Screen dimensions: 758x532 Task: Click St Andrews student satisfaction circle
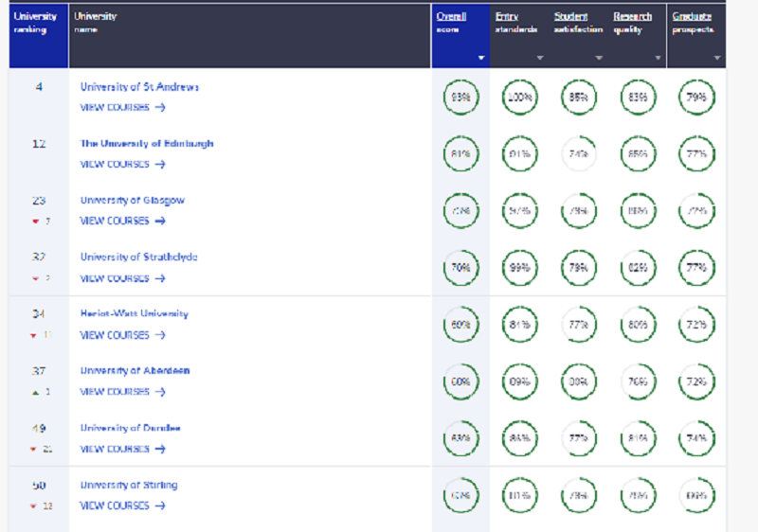pyautogui.click(x=579, y=98)
